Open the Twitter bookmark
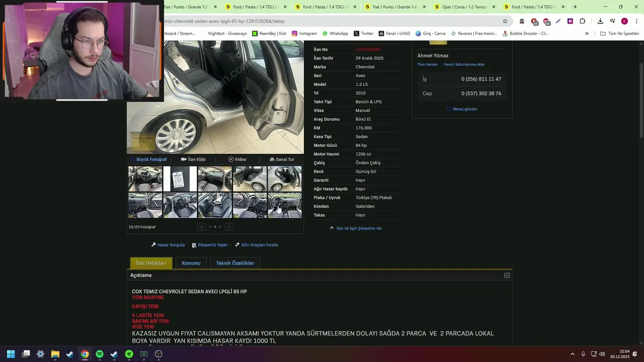Image resolution: width=644 pixels, height=362 pixels. [x=363, y=33]
